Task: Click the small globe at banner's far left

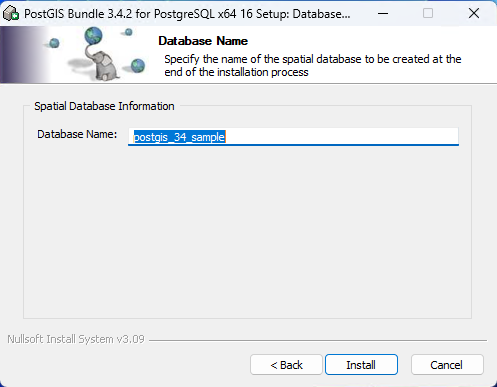Action: (x=54, y=43)
